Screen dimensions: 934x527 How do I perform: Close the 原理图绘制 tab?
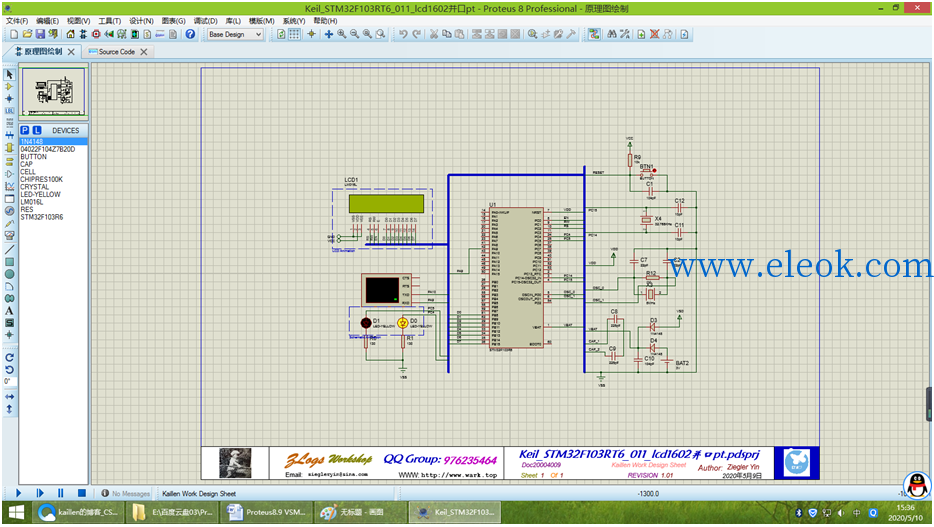click(71, 52)
